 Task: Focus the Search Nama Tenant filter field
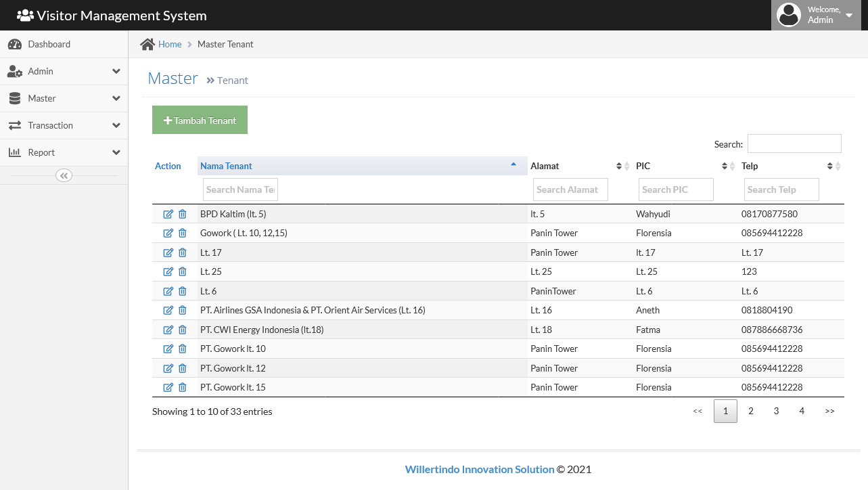click(x=240, y=190)
